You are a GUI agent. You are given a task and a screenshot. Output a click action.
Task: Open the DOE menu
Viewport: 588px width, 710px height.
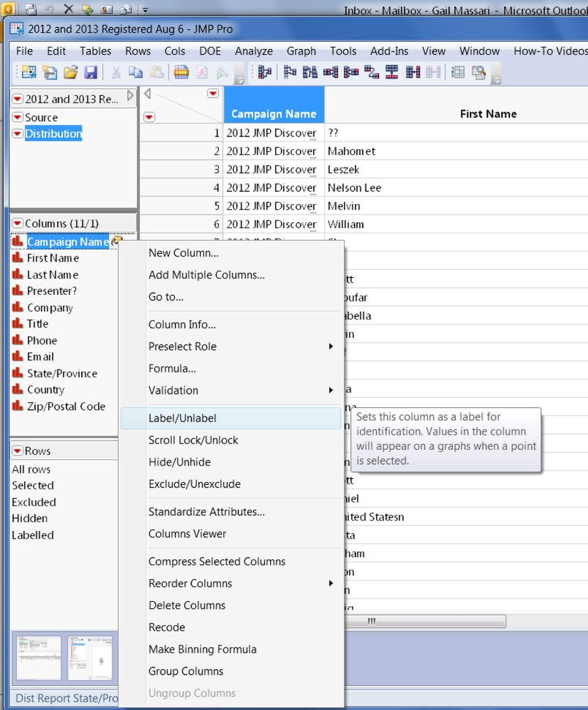(210, 50)
